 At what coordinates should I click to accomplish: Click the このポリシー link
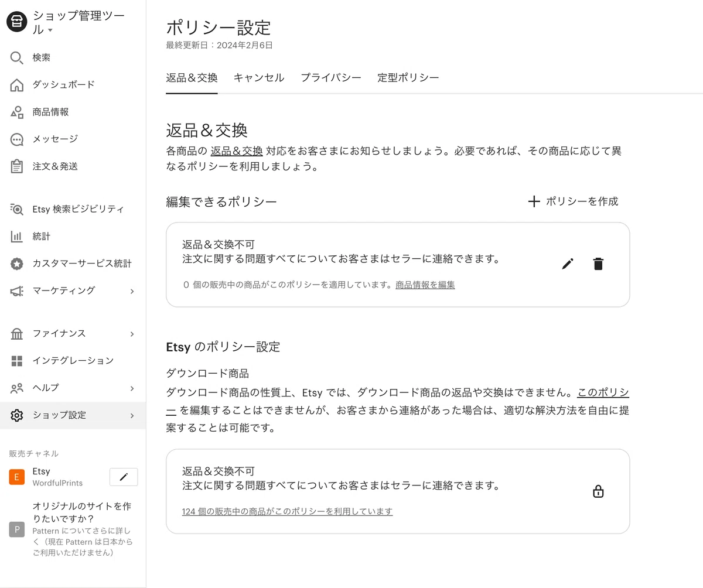click(603, 392)
